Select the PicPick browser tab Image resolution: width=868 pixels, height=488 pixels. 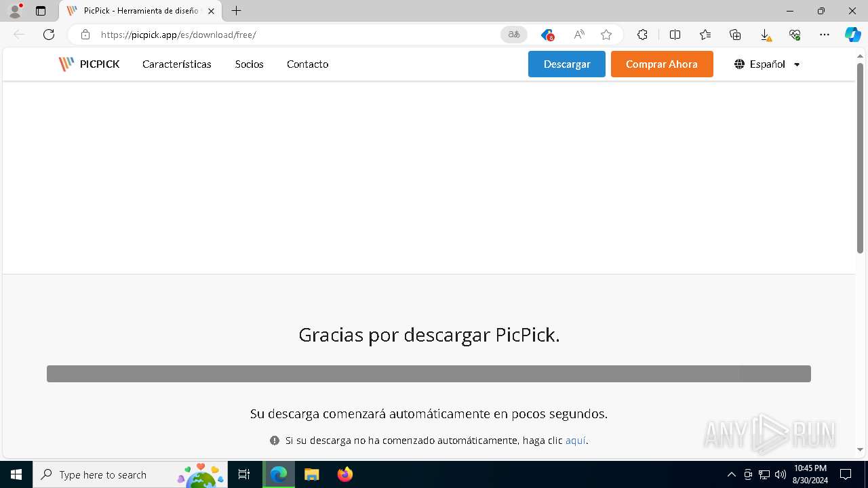[x=140, y=11]
